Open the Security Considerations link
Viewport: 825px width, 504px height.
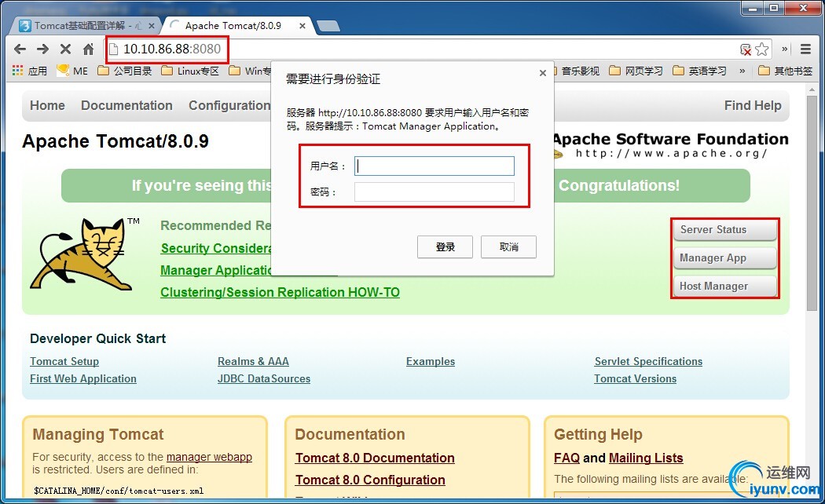216,248
